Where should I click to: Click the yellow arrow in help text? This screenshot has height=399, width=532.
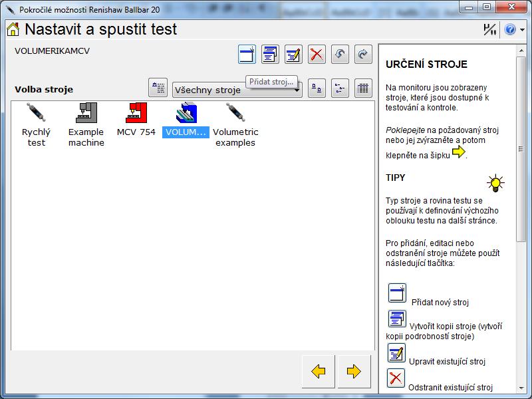pos(459,152)
